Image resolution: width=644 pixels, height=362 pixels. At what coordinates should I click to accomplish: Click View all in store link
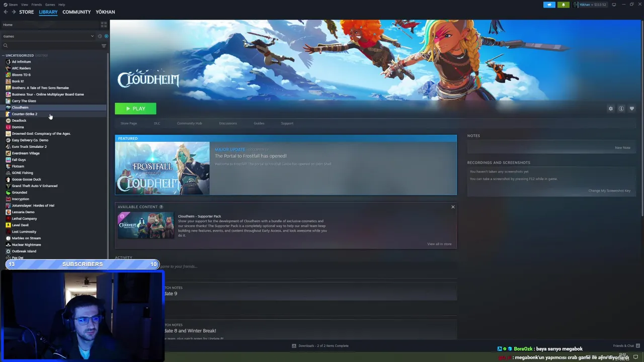(x=439, y=244)
